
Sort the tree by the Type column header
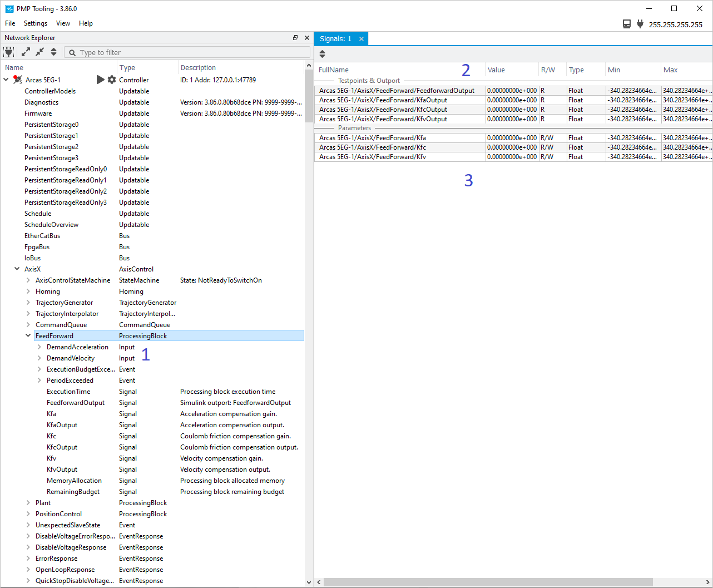[x=147, y=67]
